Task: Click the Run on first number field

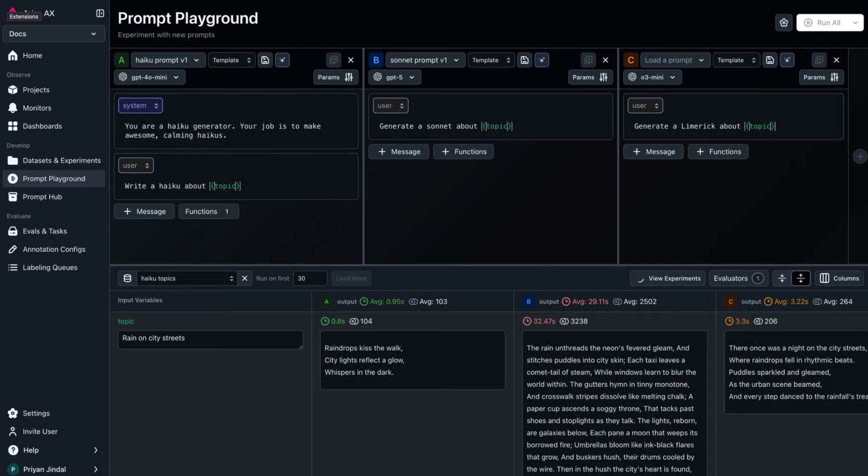Action: 310,278
